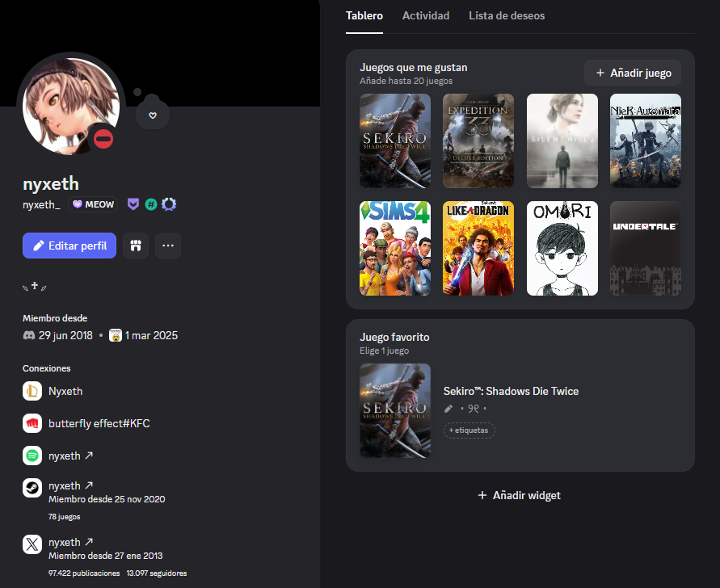Click the pencil icon in Editar perfil

(39, 246)
